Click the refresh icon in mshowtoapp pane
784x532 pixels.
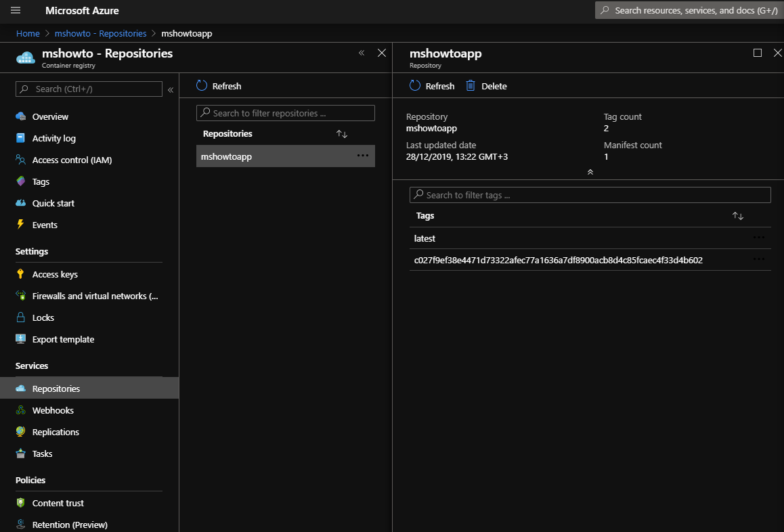coord(415,85)
